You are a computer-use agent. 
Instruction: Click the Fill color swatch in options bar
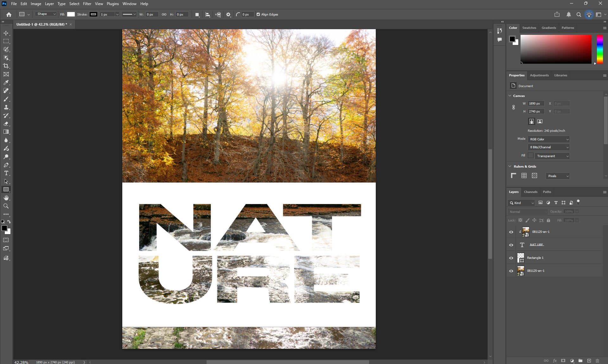[x=71, y=15]
